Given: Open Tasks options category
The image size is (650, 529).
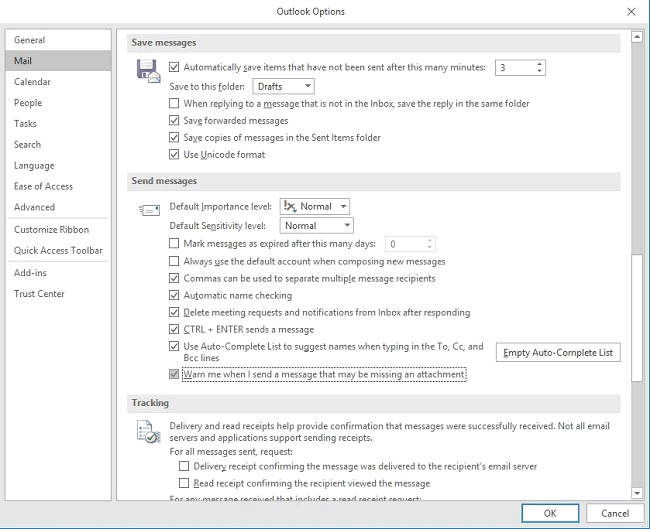Looking at the screenshot, I should [x=58, y=124].
